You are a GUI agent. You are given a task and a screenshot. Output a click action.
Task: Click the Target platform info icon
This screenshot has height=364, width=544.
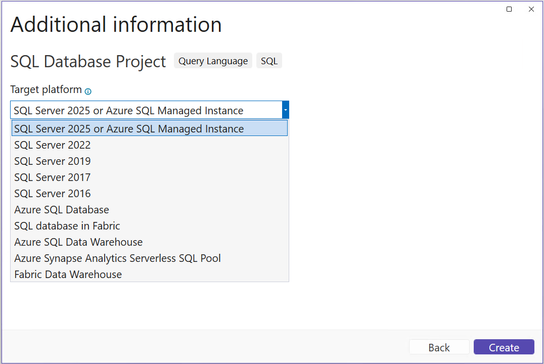pos(88,92)
